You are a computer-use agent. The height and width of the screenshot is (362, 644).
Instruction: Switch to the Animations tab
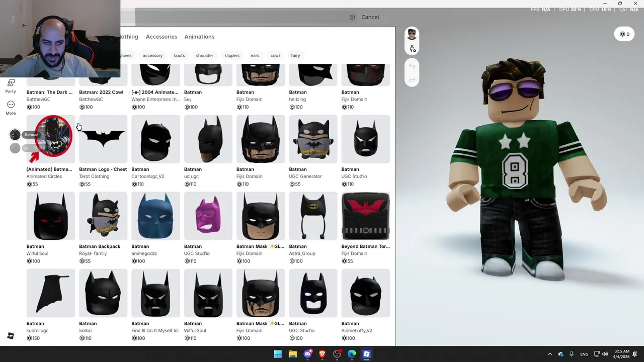point(199,37)
